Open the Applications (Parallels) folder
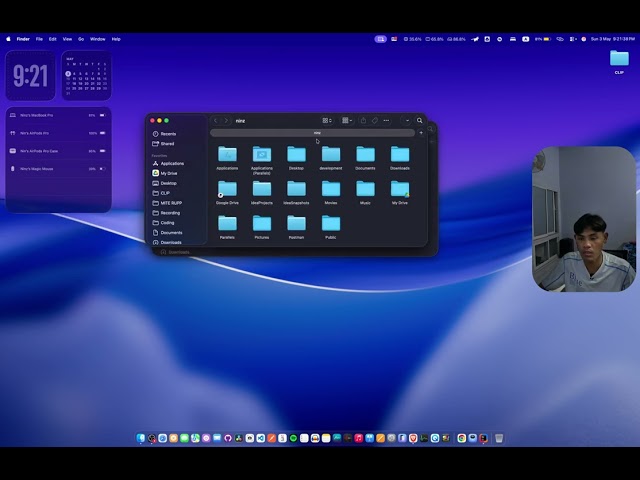The height and width of the screenshot is (480, 640). (262, 160)
